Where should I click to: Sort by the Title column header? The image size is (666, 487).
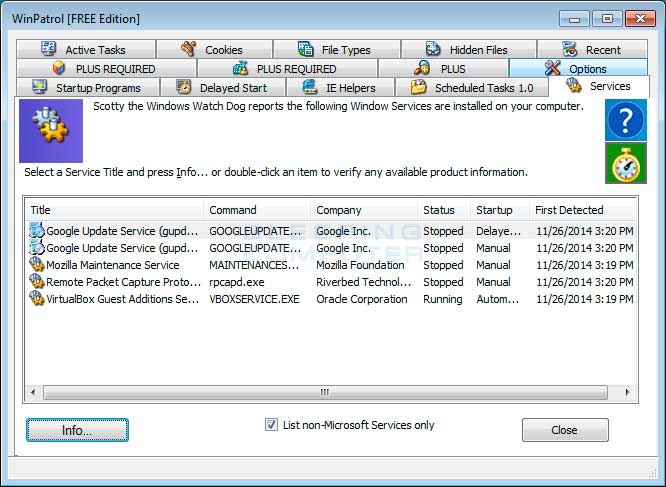click(x=114, y=210)
